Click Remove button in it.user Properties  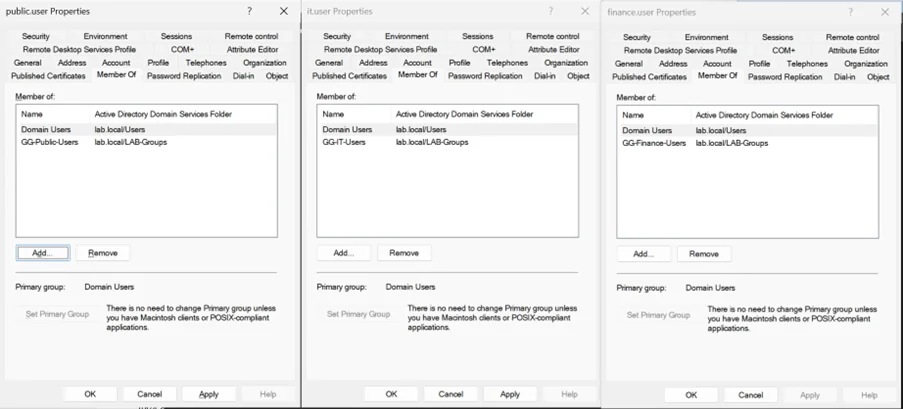[404, 253]
